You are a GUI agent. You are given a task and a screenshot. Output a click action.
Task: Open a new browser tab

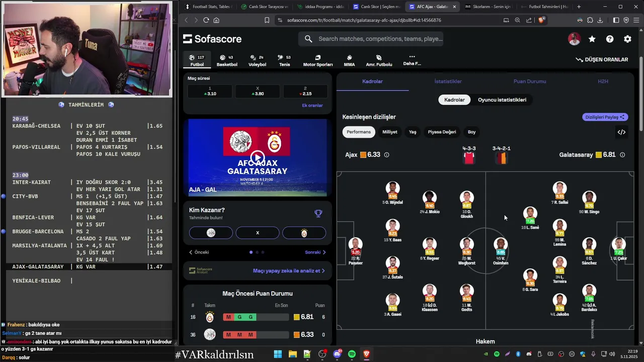point(579,7)
